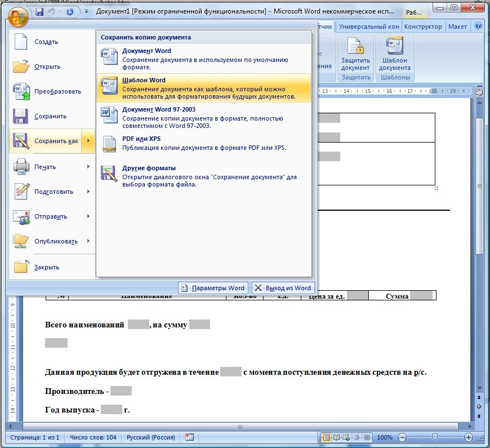490x448 pixels.
Task: Select the Сохранить как menu item
Action: coord(46,141)
